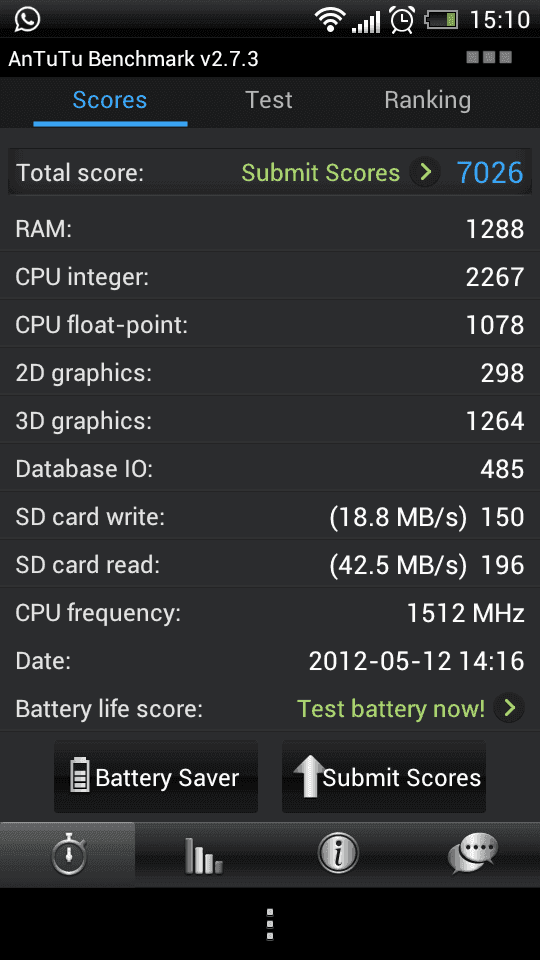This screenshot has width=540, height=960.
Task: Tap the Test battery now! link
Action: click(391, 709)
